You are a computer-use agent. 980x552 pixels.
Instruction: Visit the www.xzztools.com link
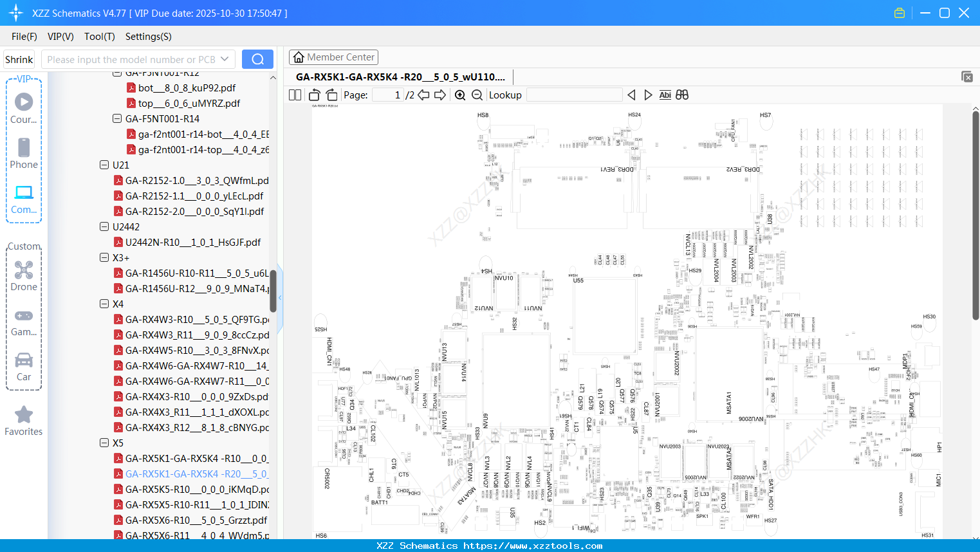point(533,546)
